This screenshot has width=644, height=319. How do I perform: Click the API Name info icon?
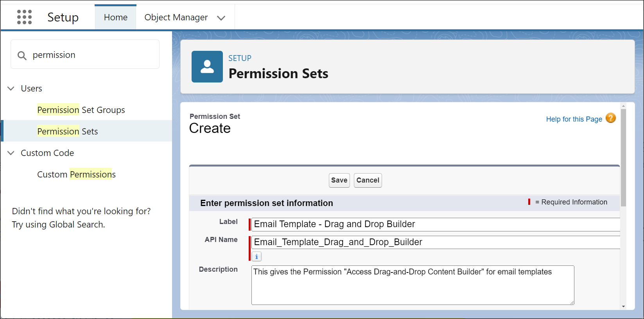257,256
